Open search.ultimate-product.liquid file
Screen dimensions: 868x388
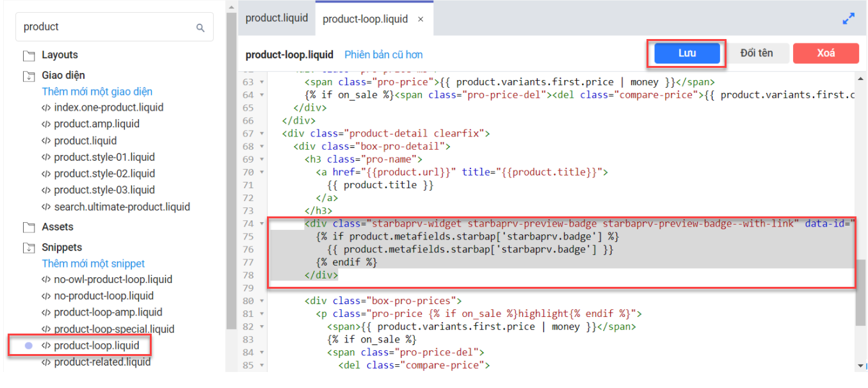pyautogui.click(x=122, y=207)
